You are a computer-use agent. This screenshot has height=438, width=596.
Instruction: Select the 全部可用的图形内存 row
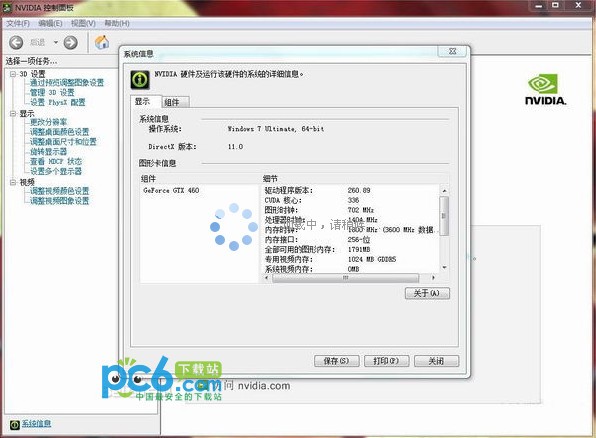coord(350,249)
